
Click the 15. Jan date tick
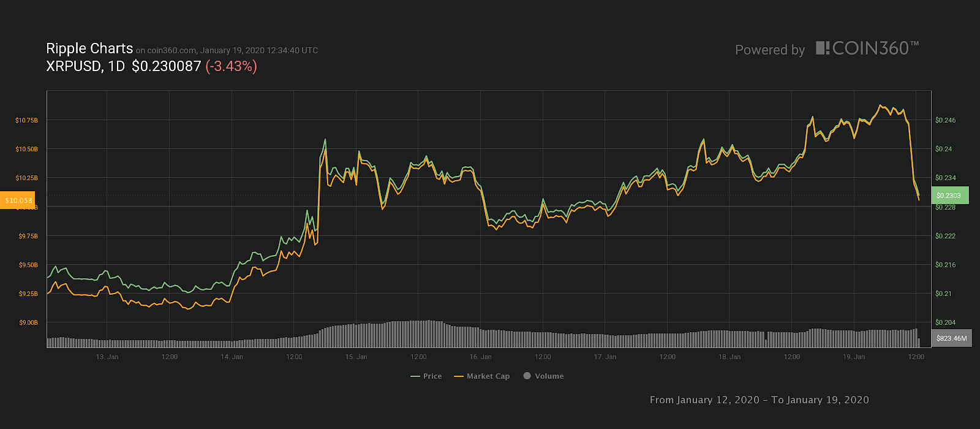pyautogui.click(x=356, y=357)
